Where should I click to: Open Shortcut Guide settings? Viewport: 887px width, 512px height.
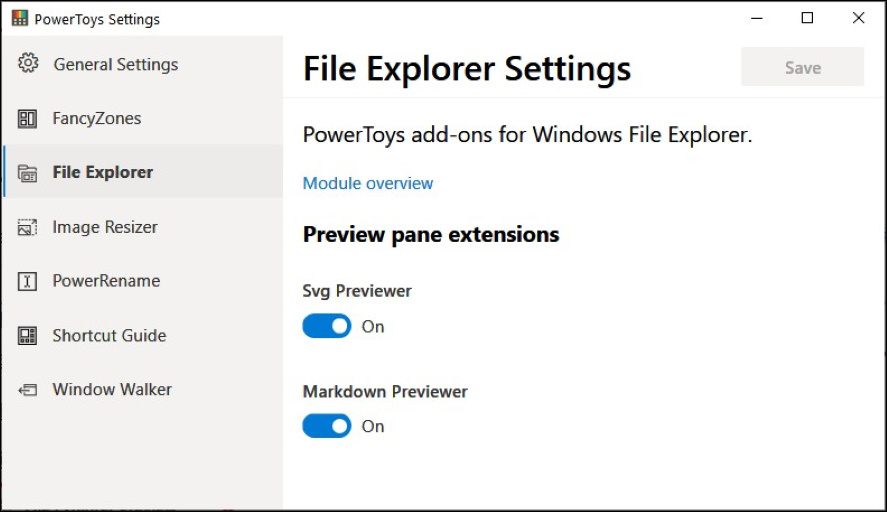[x=109, y=336]
